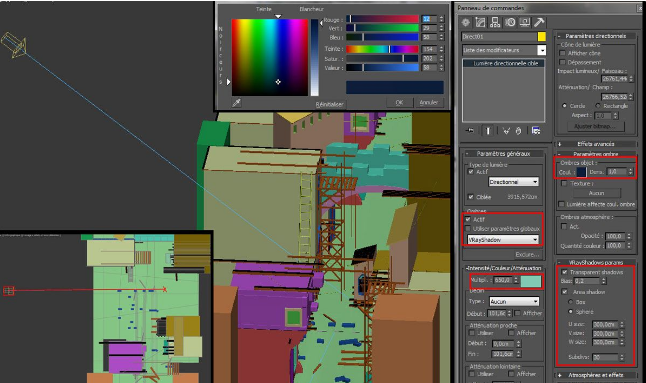646x383 pixels.
Task: Select Lumière directionnelle cible stack entry
Action: pyautogui.click(x=503, y=63)
